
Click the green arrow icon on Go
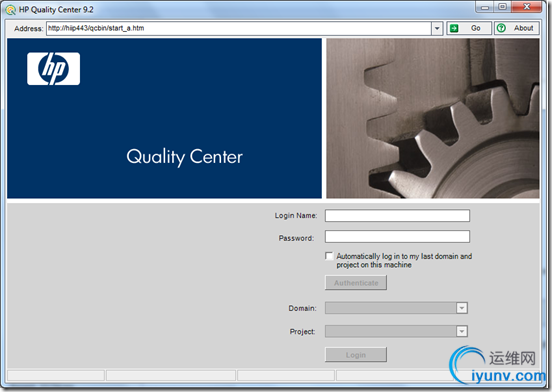tap(454, 28)
